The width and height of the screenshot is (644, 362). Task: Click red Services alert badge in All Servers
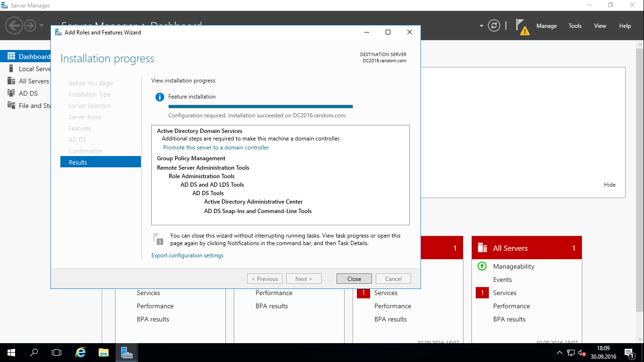[482, 293]
